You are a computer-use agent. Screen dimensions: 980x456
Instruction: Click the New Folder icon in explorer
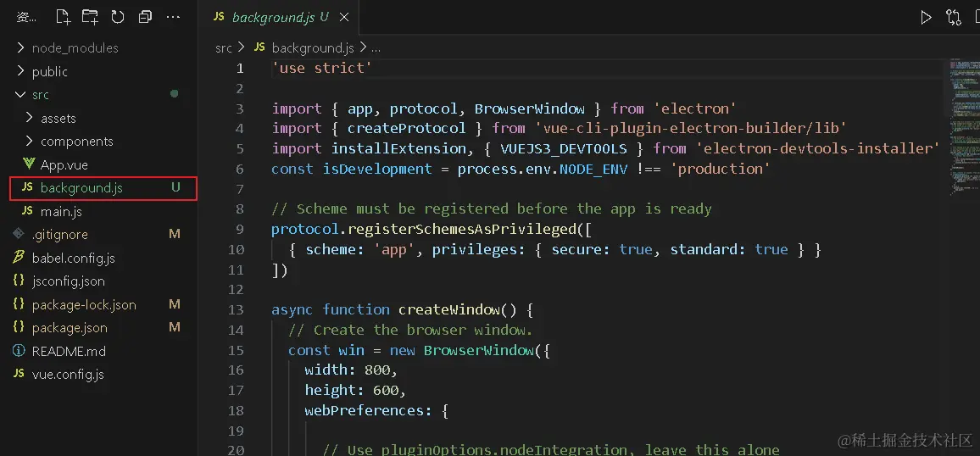[90, 18]
